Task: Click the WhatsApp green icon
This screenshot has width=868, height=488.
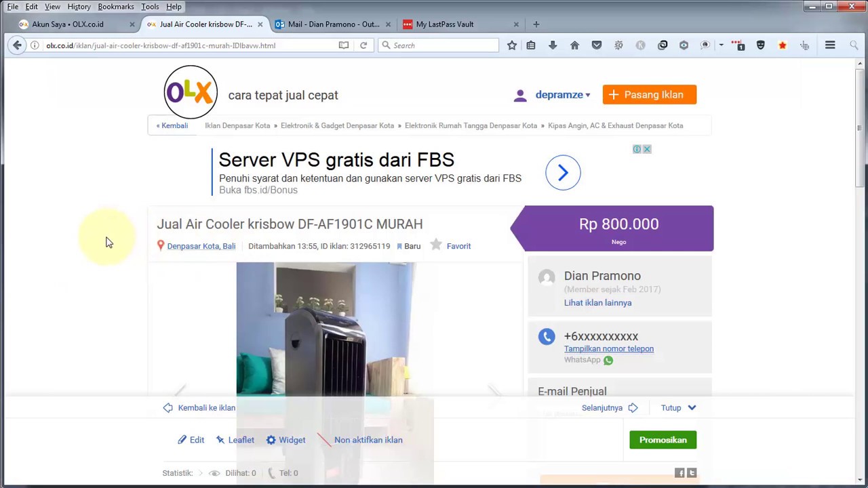Action: tap(608, 360)
